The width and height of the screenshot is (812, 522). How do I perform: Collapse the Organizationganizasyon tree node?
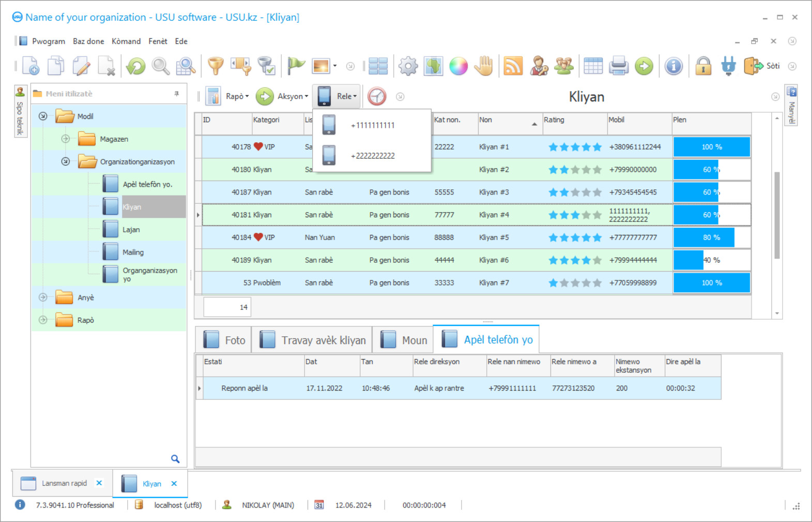pyautogui.click(x=65, y=161)
